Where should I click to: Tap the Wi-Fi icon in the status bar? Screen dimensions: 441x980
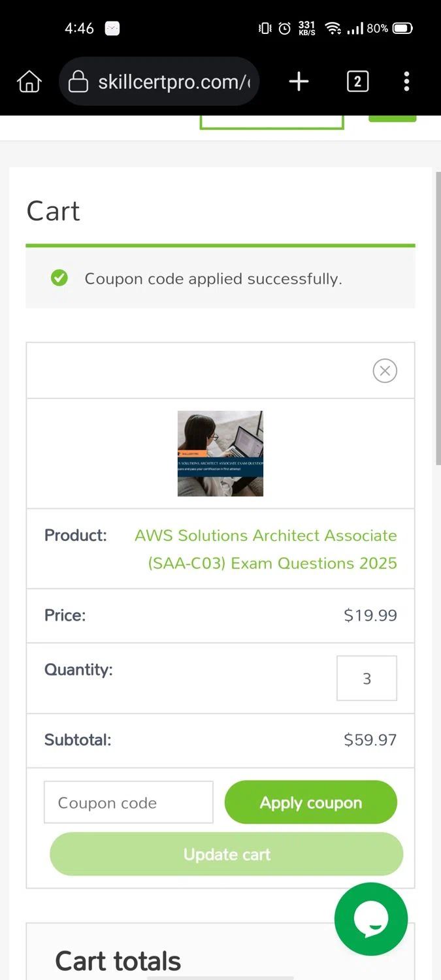coord(333,28)
